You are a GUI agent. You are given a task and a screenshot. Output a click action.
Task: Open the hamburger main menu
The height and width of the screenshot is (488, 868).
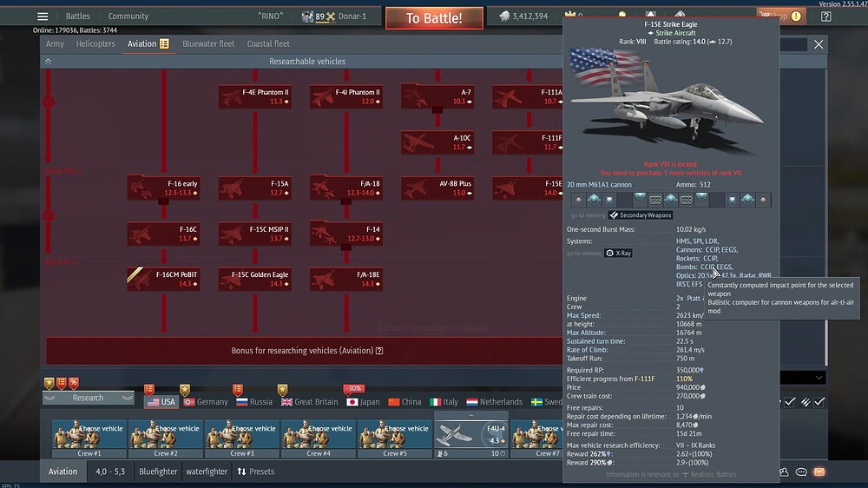click(x=43, y=16)
